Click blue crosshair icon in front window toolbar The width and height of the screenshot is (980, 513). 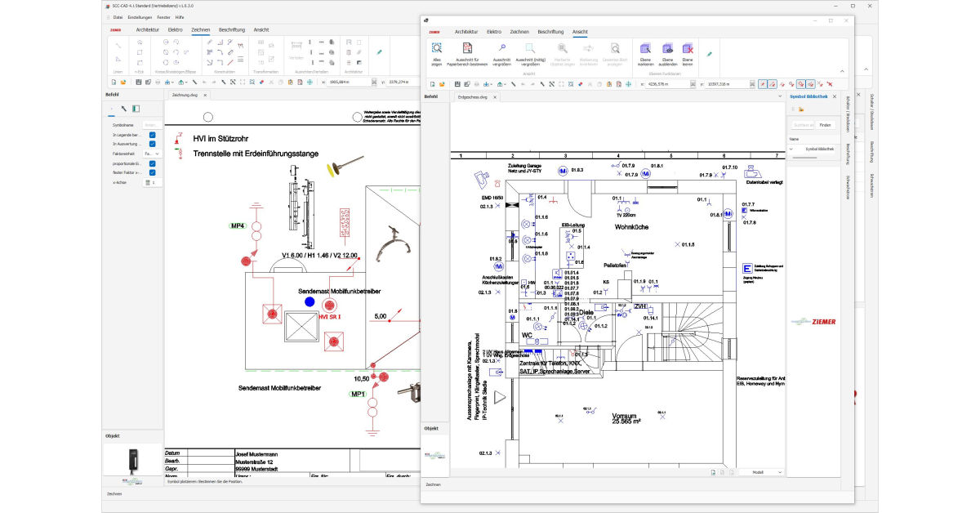click(x=628, y=84)
